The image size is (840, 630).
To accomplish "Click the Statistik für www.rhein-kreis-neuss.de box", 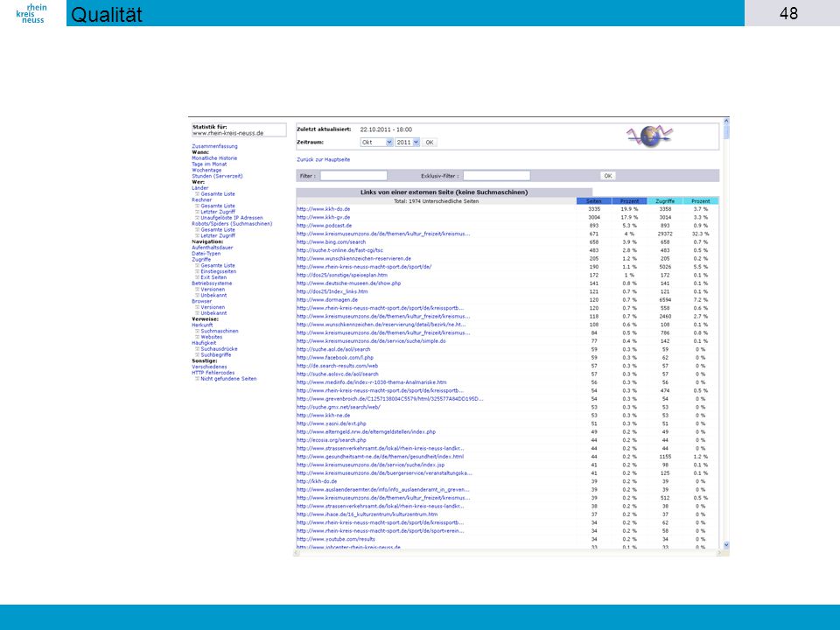I will point(239,130).
